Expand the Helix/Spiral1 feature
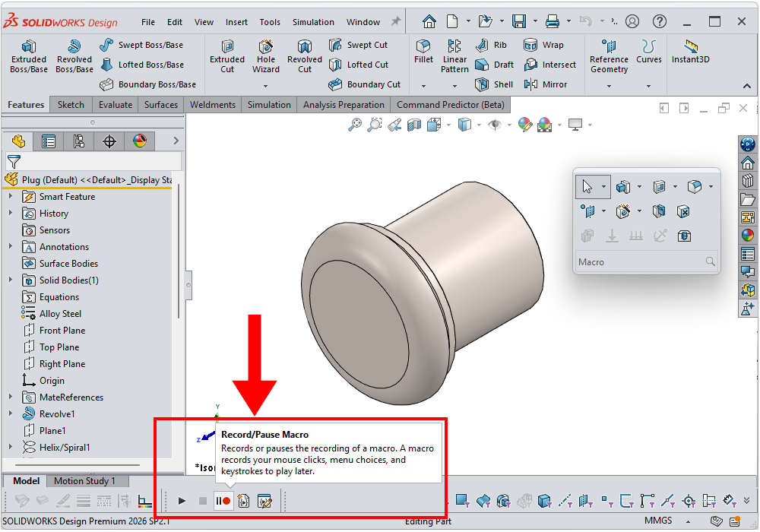This screenshot has height=532, width=760. (x=11, y=447)
